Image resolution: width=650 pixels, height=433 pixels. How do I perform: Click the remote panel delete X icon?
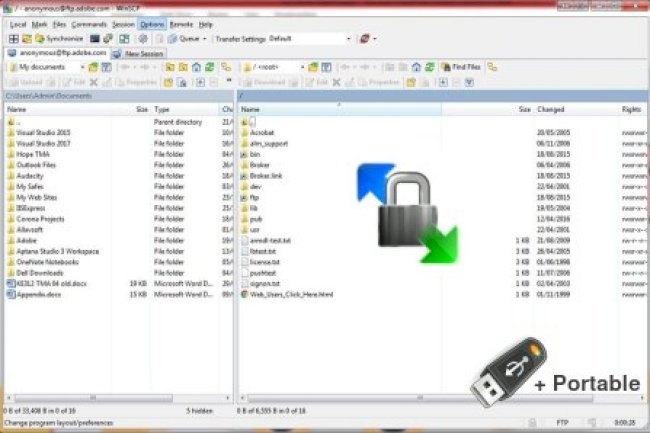(x=336, y=82)
